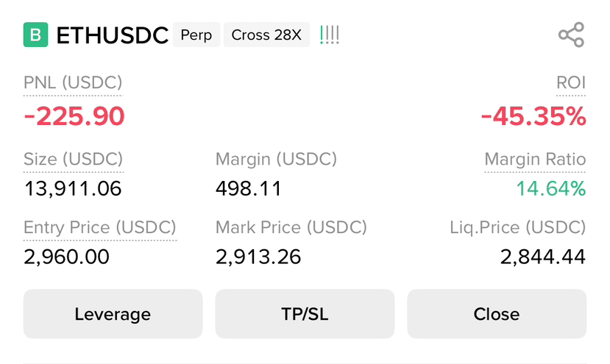This screenshot has width=610, height=364.
Task: Tap the Size (USDC) label
Action: pyautogui.click(x=73, y=159)
